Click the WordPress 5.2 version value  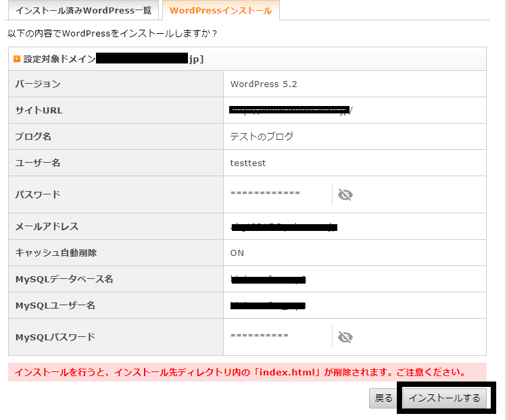[x=264, y=84]
